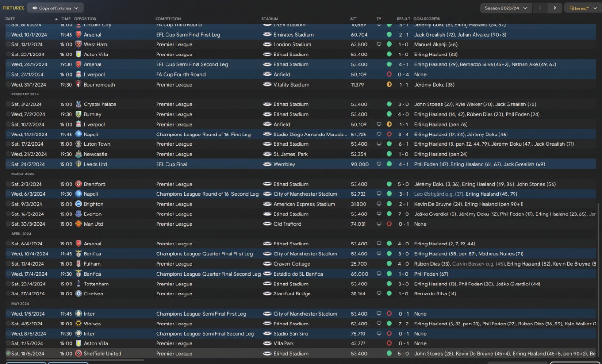Click stadium icon beside Wembley
The image size is (602, 364).
point(267,164)
